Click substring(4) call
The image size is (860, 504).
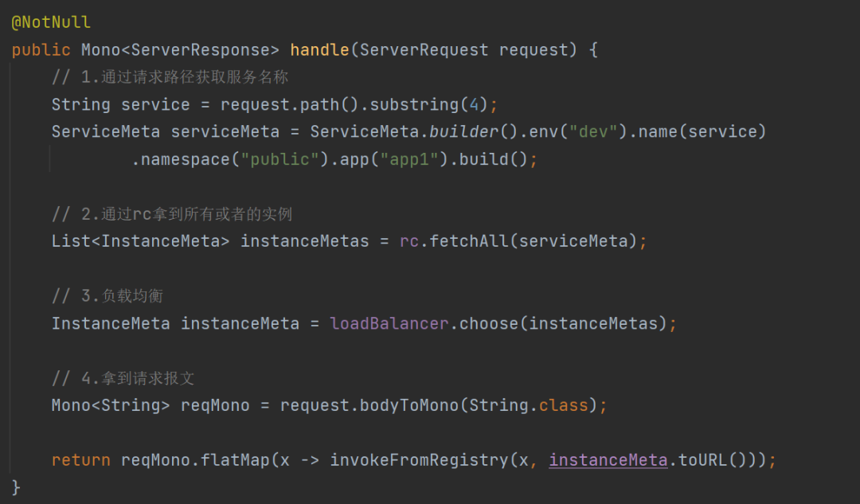429,104
